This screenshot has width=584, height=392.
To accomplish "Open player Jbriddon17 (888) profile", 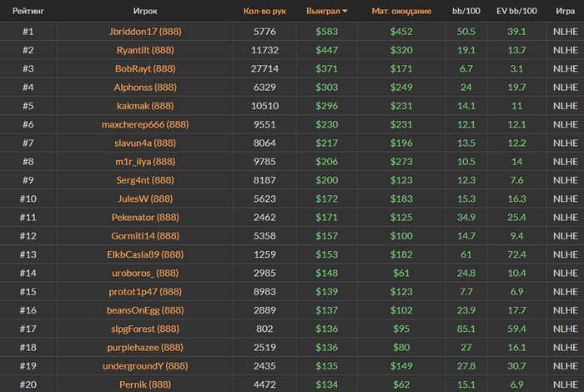I will pos(145,31).
